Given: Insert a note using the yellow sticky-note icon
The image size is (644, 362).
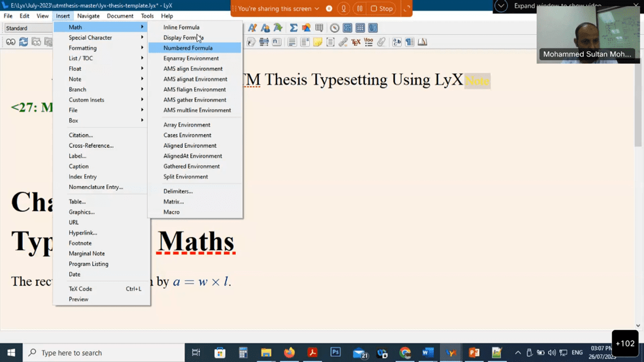Looking at the screenshot, I should (x=317, y=42).
